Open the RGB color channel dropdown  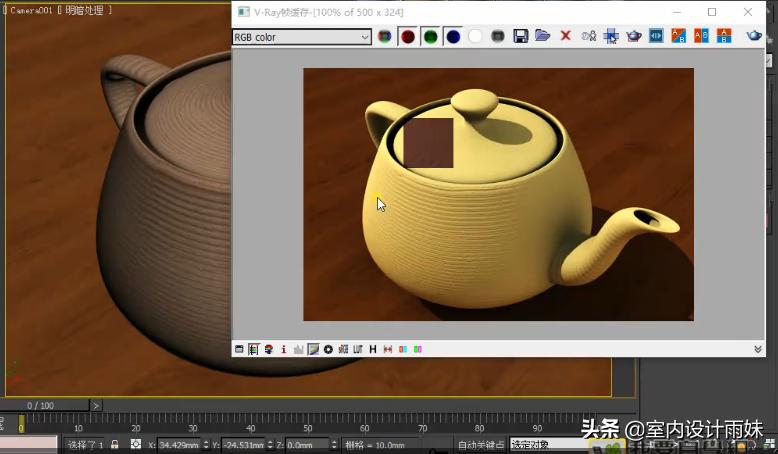point(301,37)
